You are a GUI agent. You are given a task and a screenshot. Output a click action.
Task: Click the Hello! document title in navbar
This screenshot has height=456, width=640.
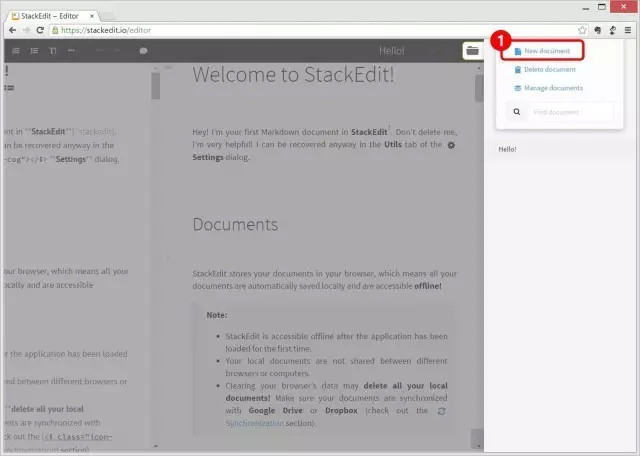click(391, 51)
